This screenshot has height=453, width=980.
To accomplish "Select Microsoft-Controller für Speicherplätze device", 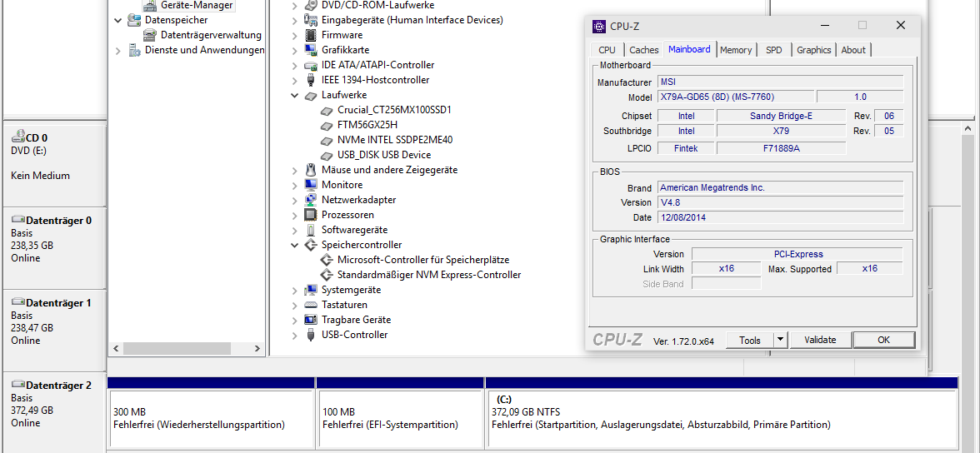I will point(423,260).
